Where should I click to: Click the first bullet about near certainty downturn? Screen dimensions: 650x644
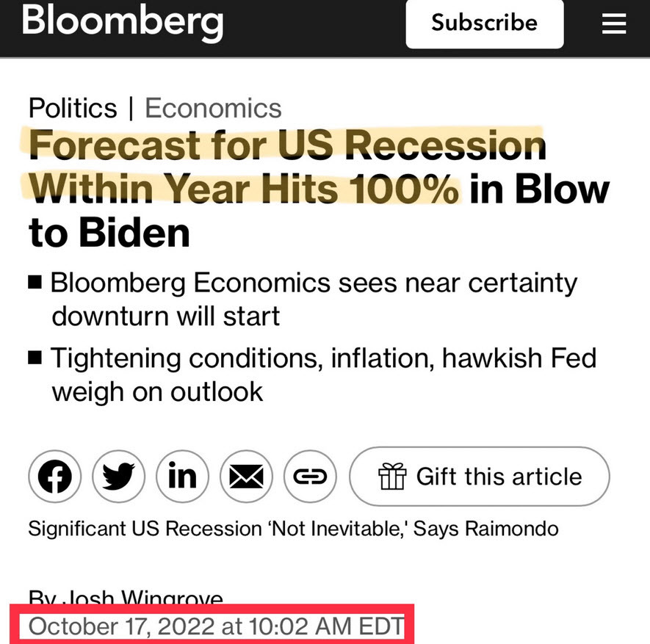[312, 299]
